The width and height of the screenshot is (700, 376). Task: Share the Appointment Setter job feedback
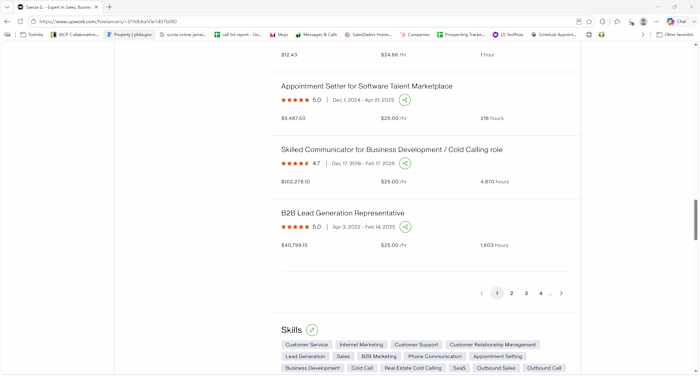click(x=404, y=100)
